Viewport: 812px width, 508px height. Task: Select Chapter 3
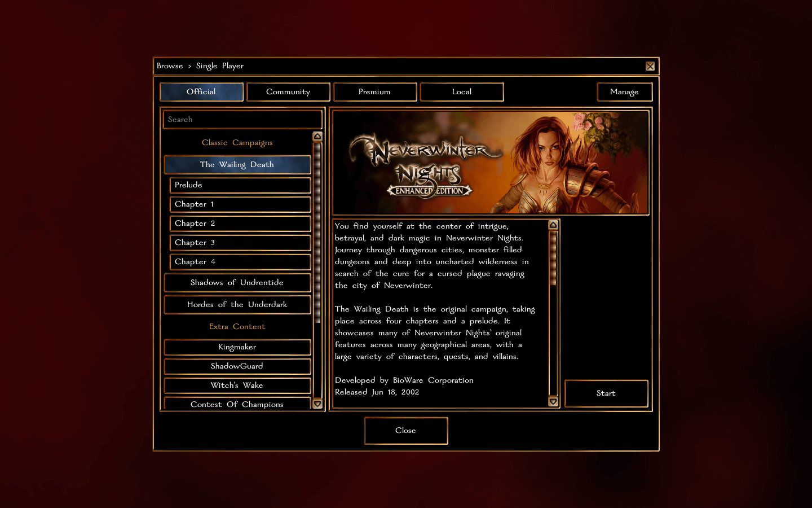(x=240, y=243)
